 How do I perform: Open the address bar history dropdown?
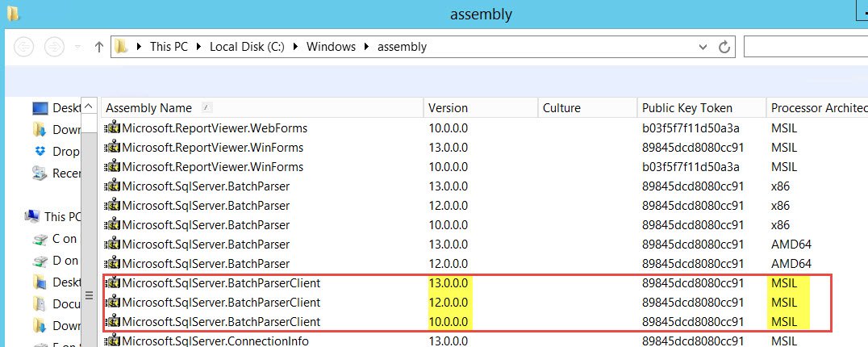tap(703, 47)
